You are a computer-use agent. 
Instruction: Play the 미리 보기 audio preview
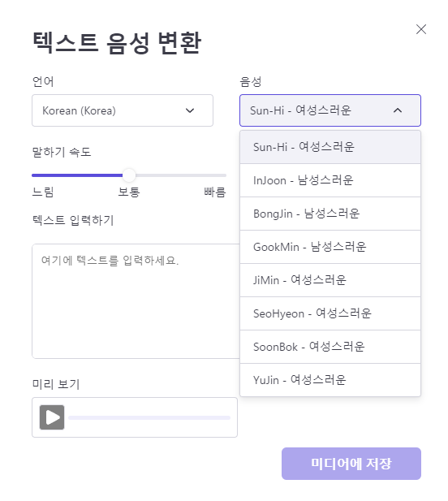coord(52,417)
